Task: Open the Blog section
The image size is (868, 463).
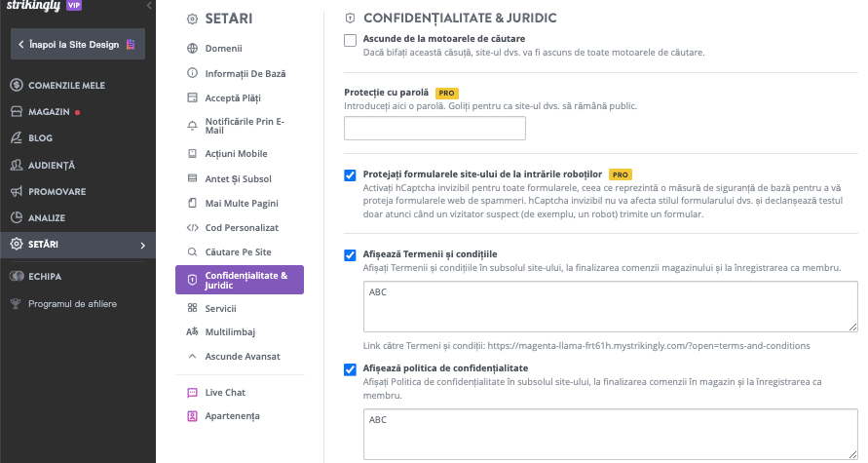Action: (40, 137)
